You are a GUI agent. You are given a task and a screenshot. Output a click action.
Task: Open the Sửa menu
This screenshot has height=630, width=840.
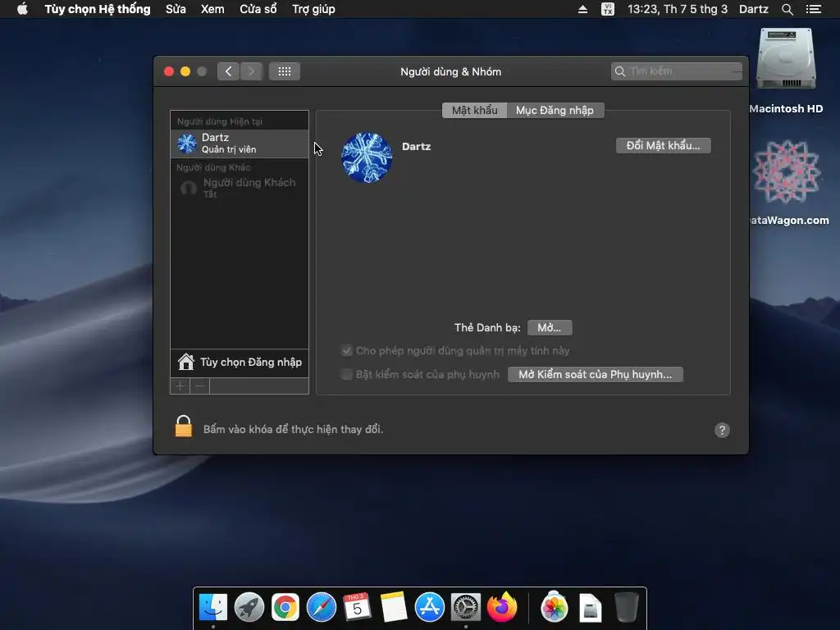176,9
